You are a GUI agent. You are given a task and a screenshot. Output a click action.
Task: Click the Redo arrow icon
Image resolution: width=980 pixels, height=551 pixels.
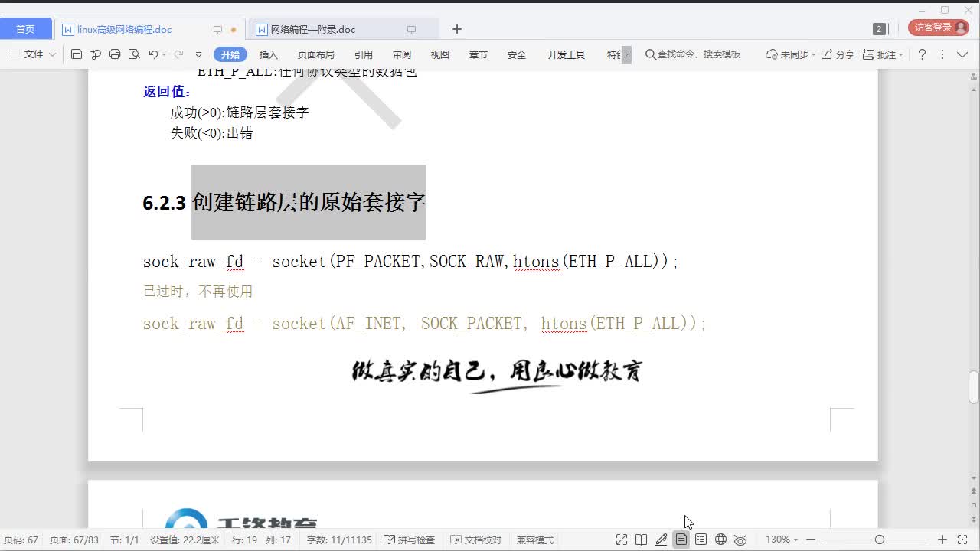click(179, 54)
